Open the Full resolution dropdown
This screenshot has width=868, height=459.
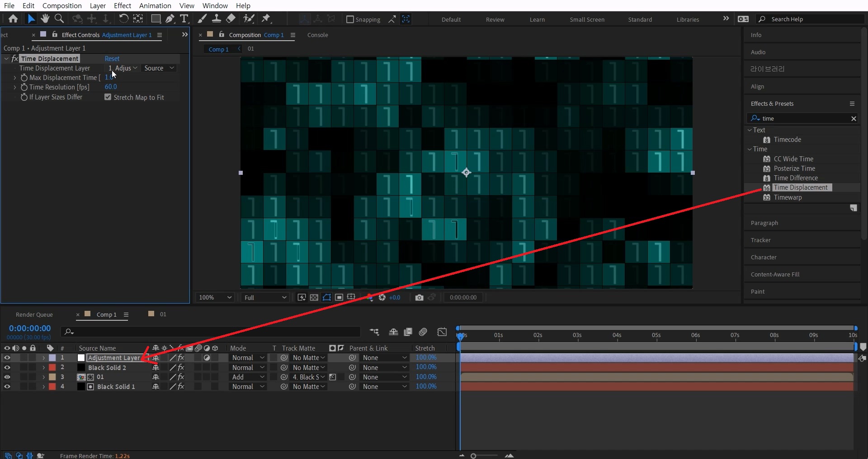click(x=265, y=297)
